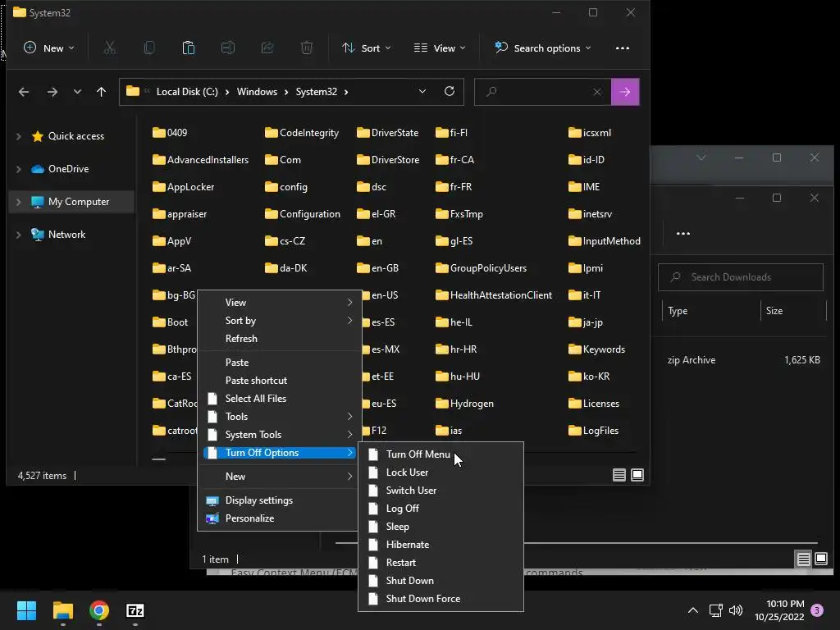840x630 pixels.
Task: Click the Search Downloads field
Action: [741, 277]
